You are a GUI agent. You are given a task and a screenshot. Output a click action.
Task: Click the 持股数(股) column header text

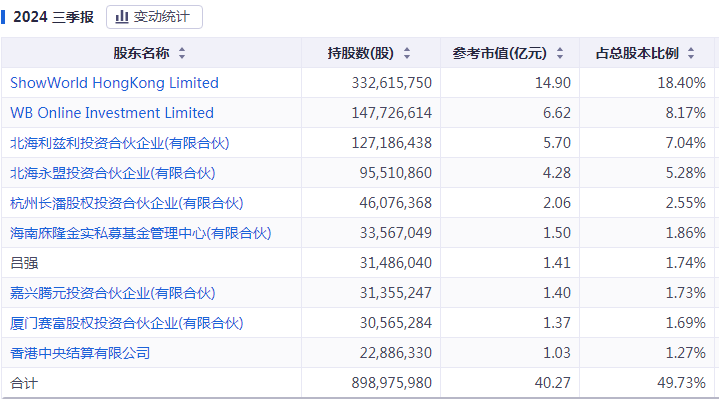[360, 53]
